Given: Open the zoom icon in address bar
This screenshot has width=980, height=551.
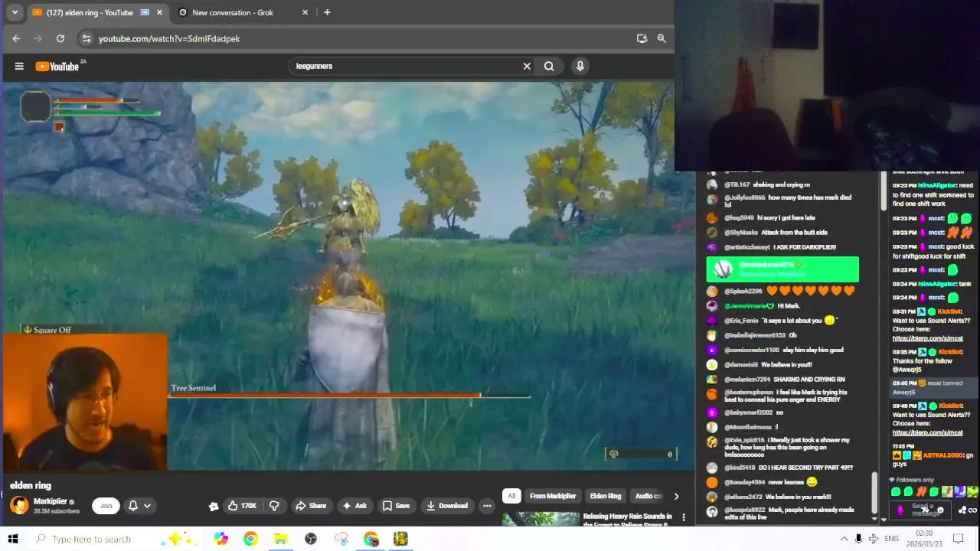Looking at the screenshot, I should pyautogui.click(x=661, y=38).
